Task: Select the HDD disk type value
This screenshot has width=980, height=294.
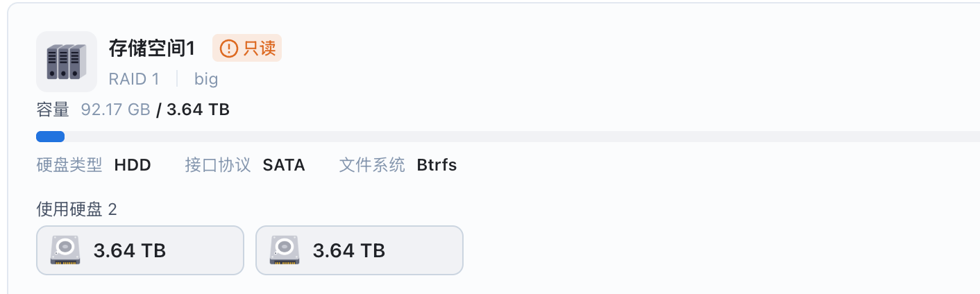Action: (133, 165)
